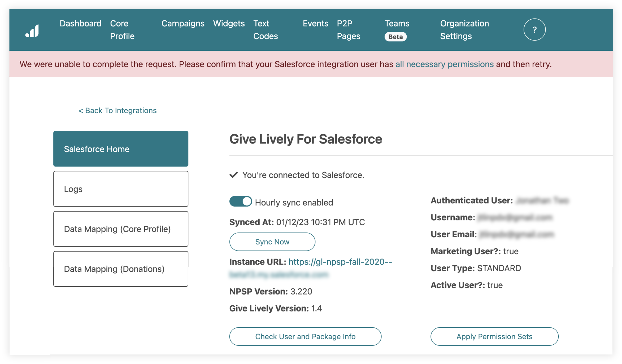622x364 pixels.
Task: Open the help question mark icon
Action: click(x=534, y=30)
